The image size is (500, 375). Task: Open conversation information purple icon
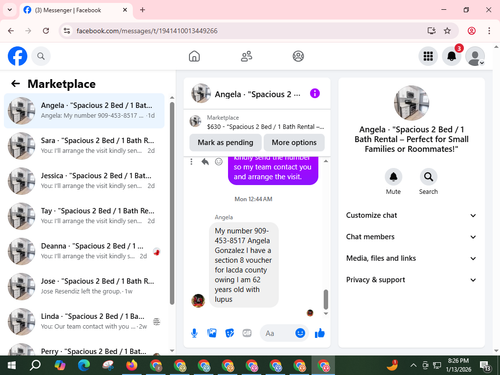(315, 93)
